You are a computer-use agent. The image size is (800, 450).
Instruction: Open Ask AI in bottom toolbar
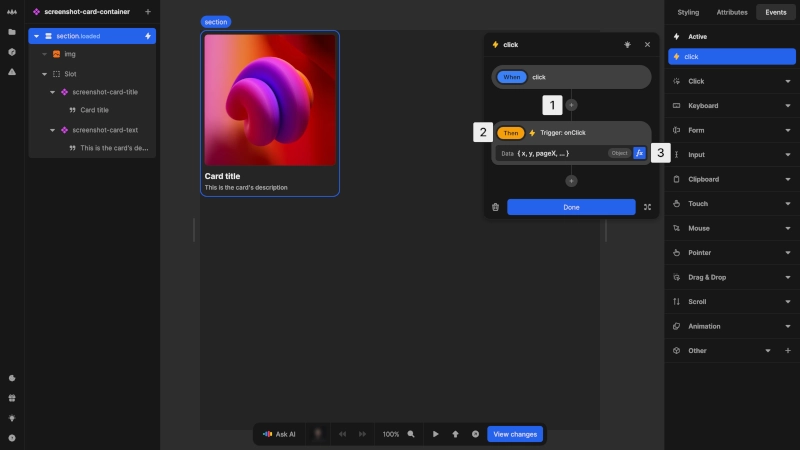pyautogui.click(x=279, y=434)
